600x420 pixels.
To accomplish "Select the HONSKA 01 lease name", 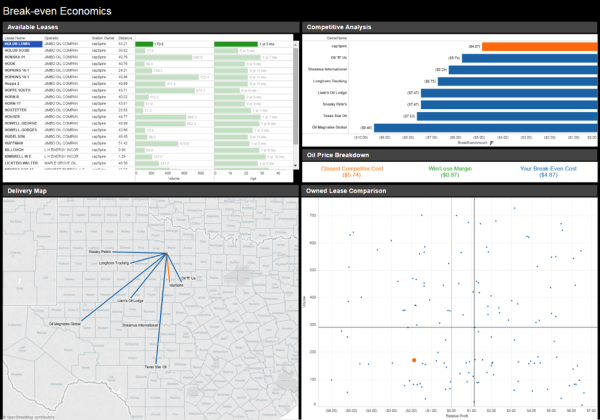I will [x=15, y=57].
